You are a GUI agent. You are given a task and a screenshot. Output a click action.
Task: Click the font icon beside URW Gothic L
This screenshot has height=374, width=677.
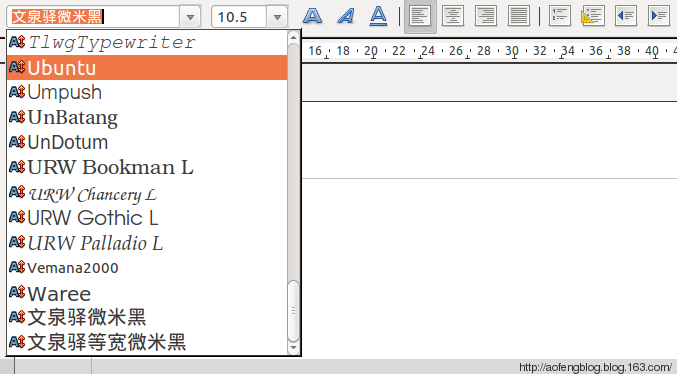click(x=17, y=217)
